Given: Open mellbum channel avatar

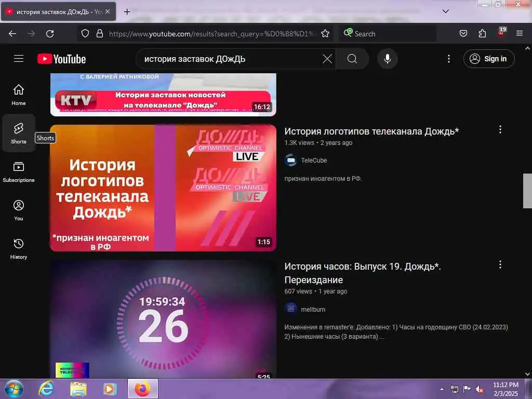Looking at the screenshot, I should tap(291, 309).
